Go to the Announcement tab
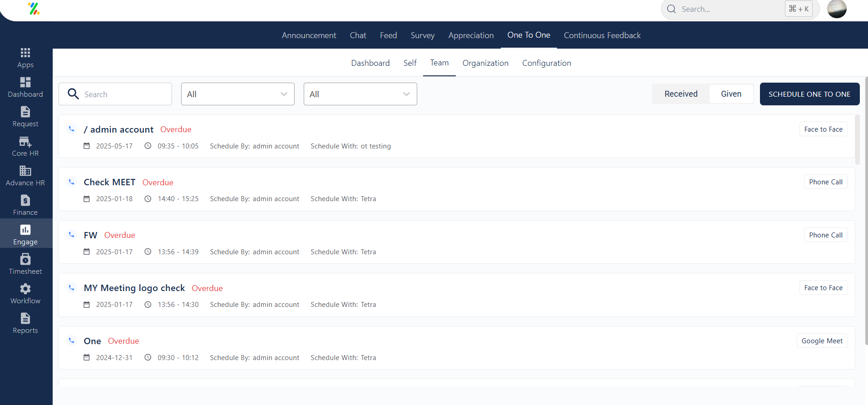The height and width of the screenshot is (405, 868). pos(309,35)
